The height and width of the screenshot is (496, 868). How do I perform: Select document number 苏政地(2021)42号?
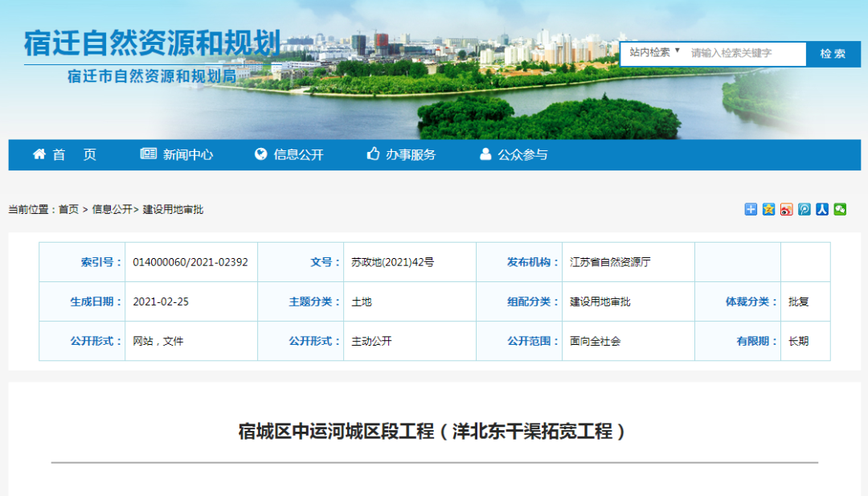click(x=392, y=262)
